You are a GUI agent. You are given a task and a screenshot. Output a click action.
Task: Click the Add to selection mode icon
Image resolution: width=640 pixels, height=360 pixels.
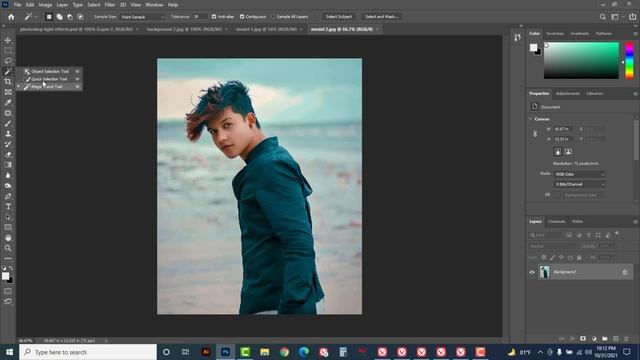click(60, 17)
